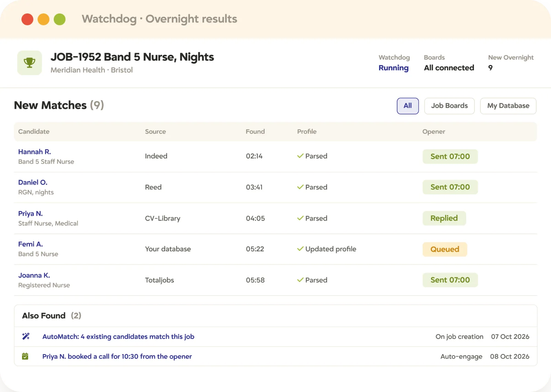Click the Replied badge for Priya N.
This screenshot has height=392, width=551.
[x=444, y=218]
